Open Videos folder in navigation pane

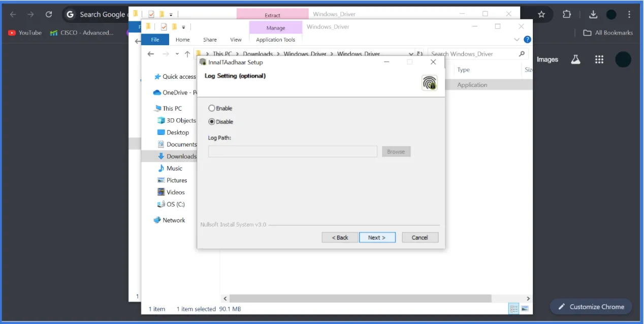[x=171, y=192]
